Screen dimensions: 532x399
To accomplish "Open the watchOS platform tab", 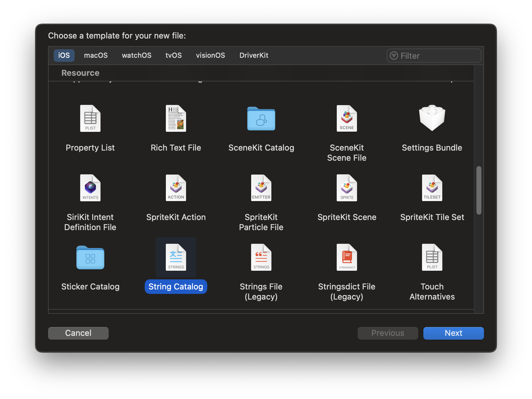I will [137, 56].
